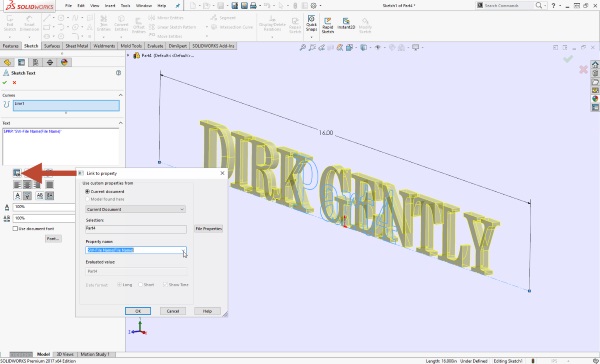Toggle Instant2D
This screenshot has width=600, height=364.
tap(346, 24)
